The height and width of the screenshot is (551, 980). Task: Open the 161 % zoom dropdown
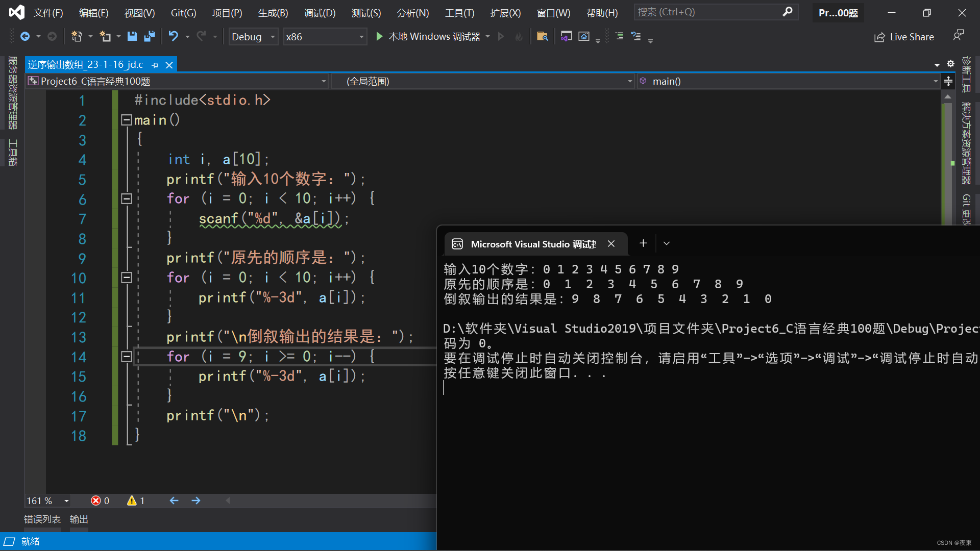[x=66, y=501]
